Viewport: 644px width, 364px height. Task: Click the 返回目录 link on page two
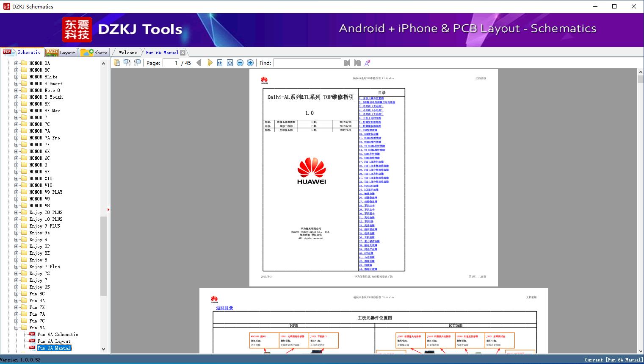pos(224,308)
